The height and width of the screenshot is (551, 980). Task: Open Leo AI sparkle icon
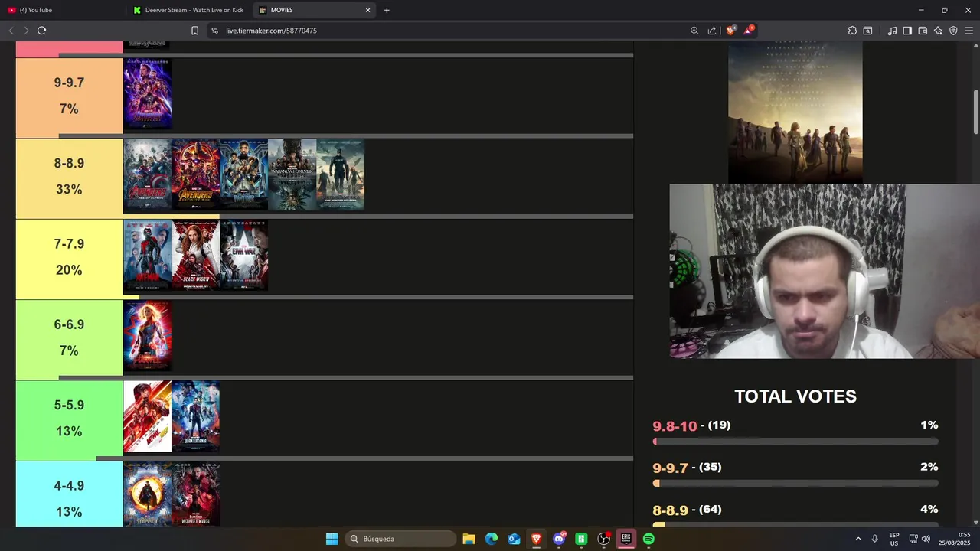(x=938, y=31)
